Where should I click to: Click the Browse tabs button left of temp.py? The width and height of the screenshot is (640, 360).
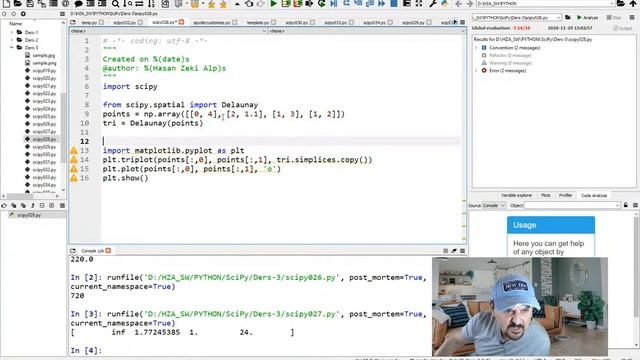73,22
